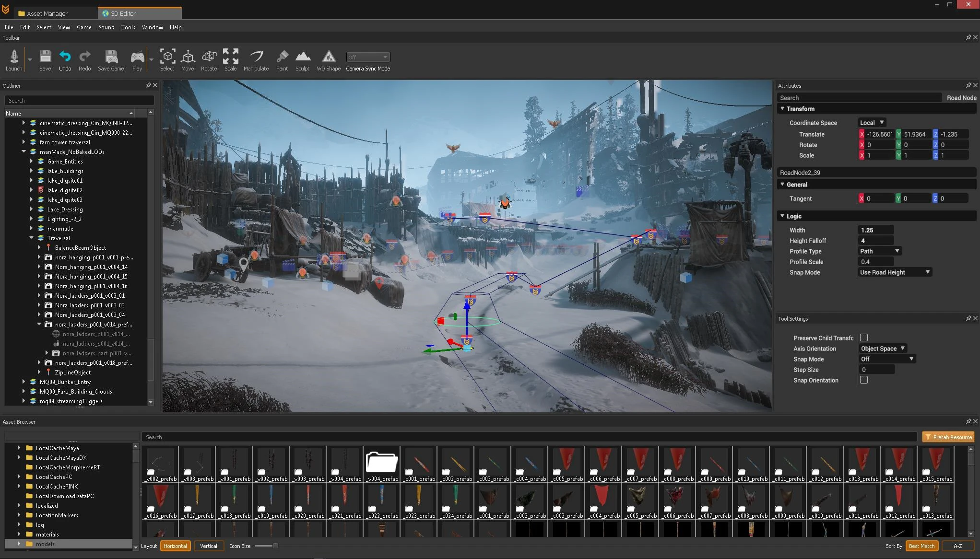
Task: Click the Manipulate tool icon
Action: (256, 57)
